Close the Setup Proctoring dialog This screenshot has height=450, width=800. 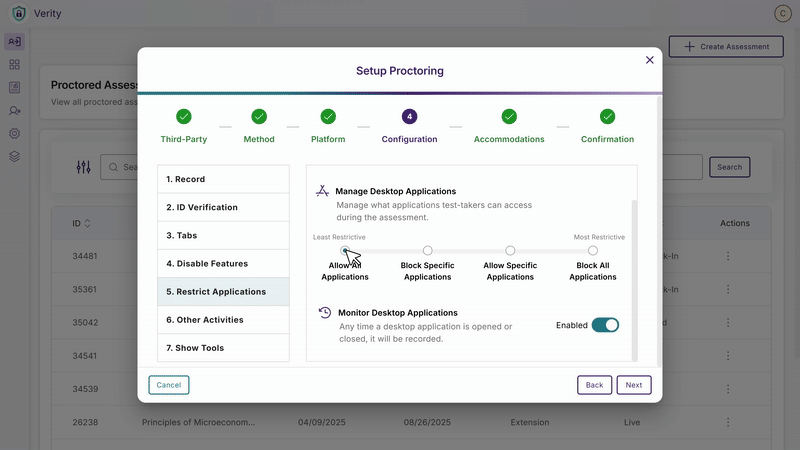click(650, 60)
